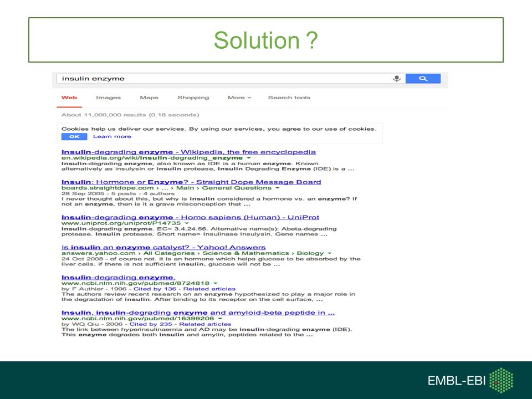This screenshot has height=399, width=532.
Task: Click Related articles for WQ Qiu result
Action: click(205, 324)
